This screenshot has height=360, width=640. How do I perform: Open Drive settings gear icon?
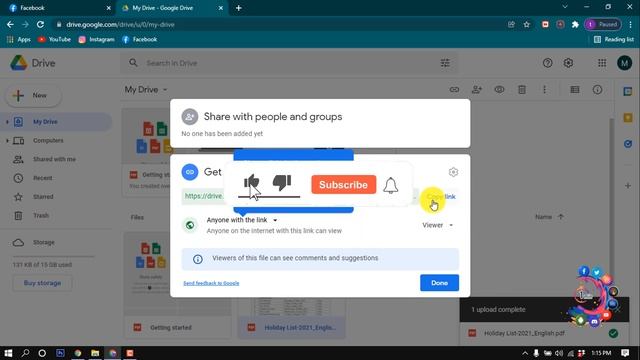[x=568, y=63]
